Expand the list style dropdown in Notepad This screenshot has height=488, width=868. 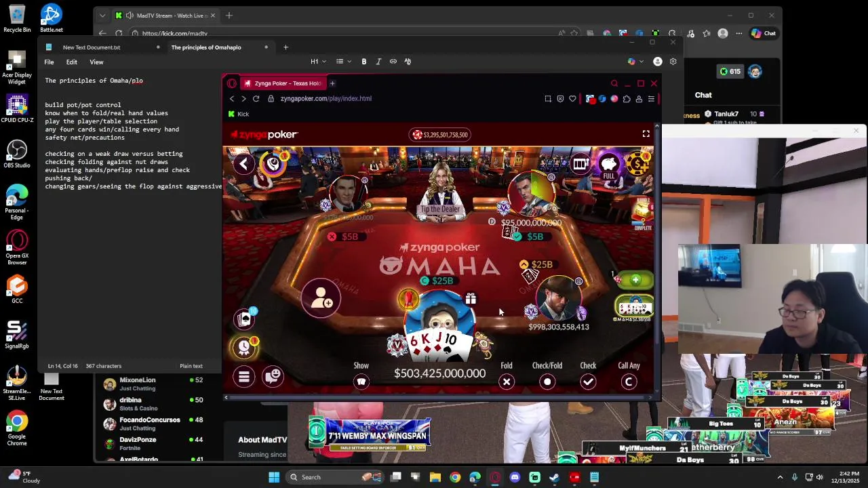coord(344,62)
